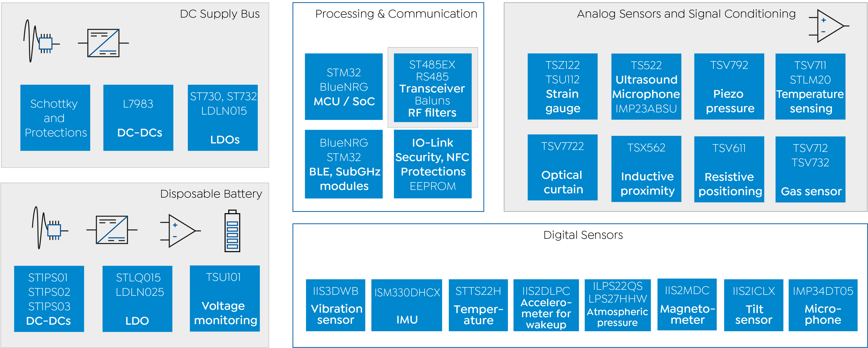The width and height of the screenshot is (868, 348).
Task: Select the IMP34DT05 Microphone block
Action: (x=823, y=305)
